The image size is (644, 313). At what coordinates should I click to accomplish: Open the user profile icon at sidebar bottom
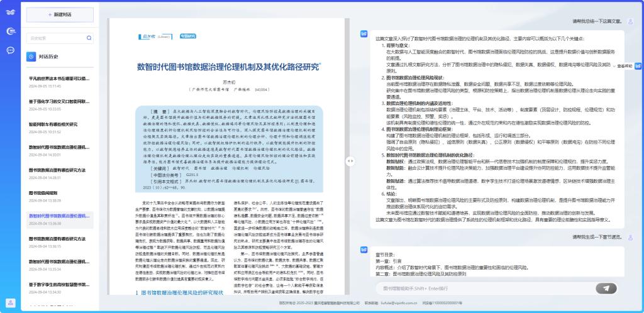(11, 303)
